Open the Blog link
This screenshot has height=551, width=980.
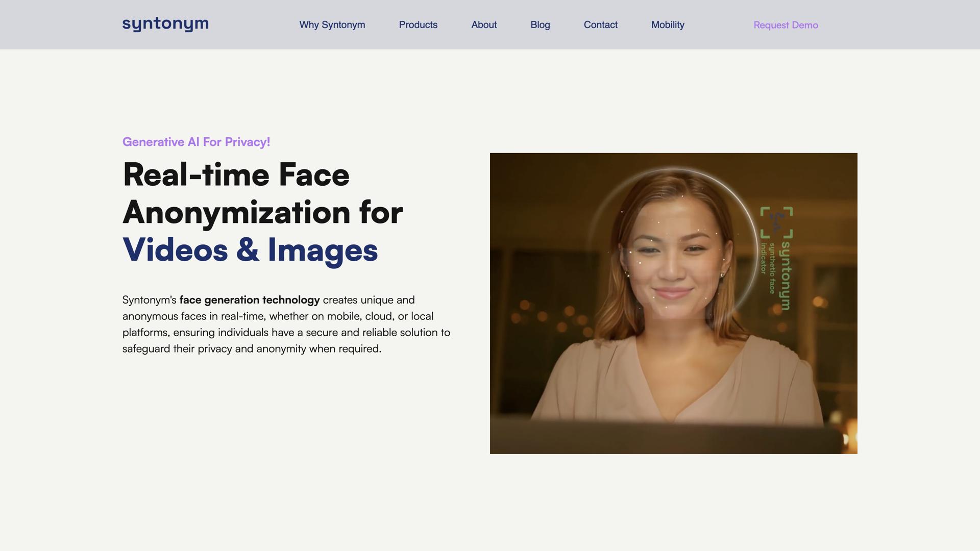(x=540, y=24)
